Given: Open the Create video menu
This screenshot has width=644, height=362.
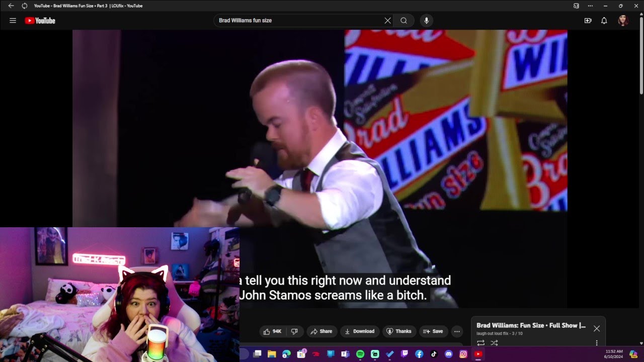Looking at the screenshot, I should pos(588,21).
